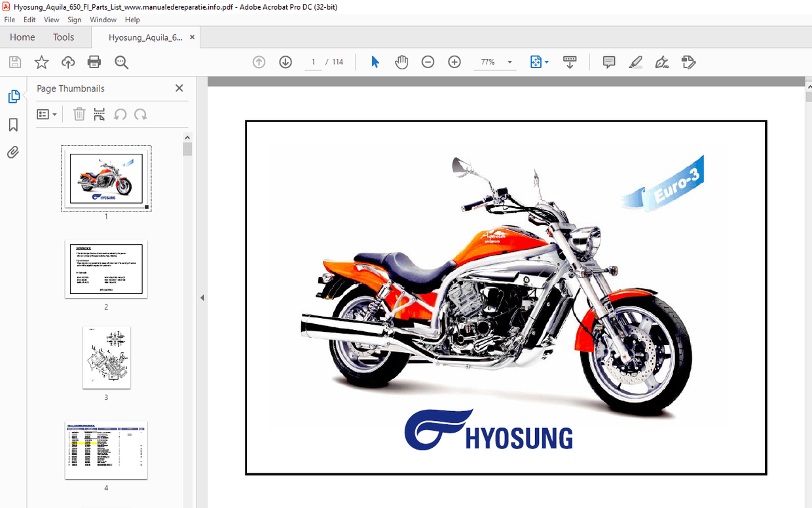Open the Comment sticky note tool
This screenshot has width=812, height=508.
[x=608, y=62]
